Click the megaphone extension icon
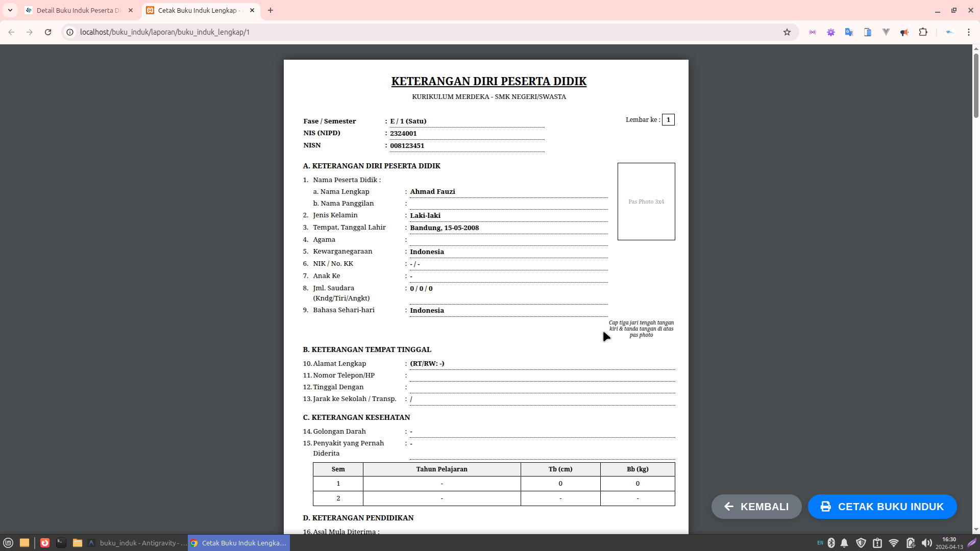The image size is (980, 551). [904, 32]
